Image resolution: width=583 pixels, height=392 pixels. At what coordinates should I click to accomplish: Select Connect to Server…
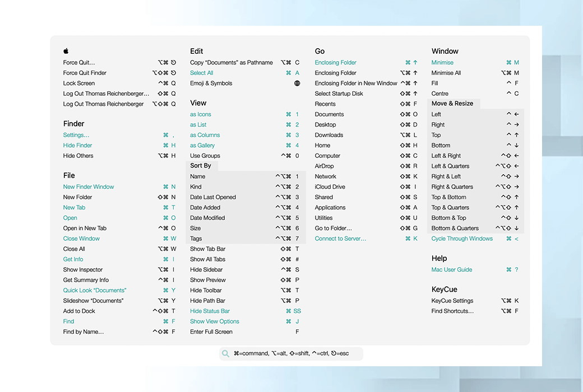coord(340,239)
